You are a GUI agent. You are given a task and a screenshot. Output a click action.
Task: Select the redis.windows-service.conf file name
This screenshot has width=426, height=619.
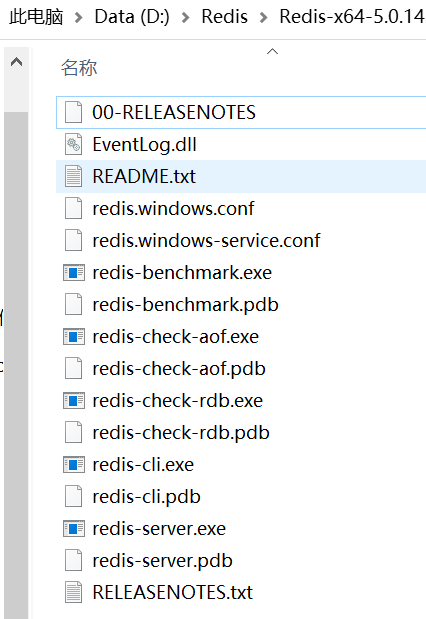tap(206, 240)
